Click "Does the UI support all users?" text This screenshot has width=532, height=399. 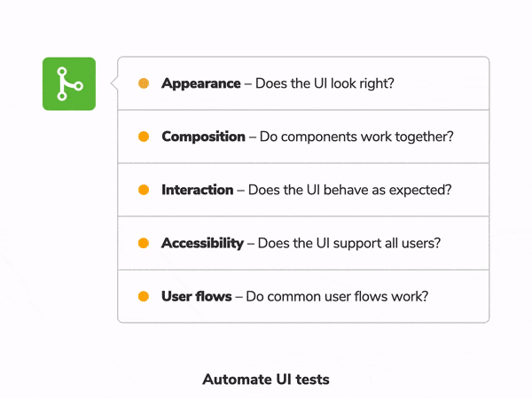click(348, 243)
